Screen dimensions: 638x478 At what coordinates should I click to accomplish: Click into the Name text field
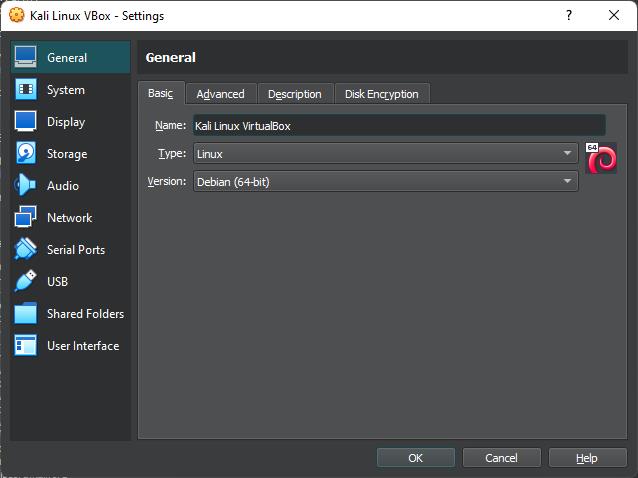pos(399,125)
